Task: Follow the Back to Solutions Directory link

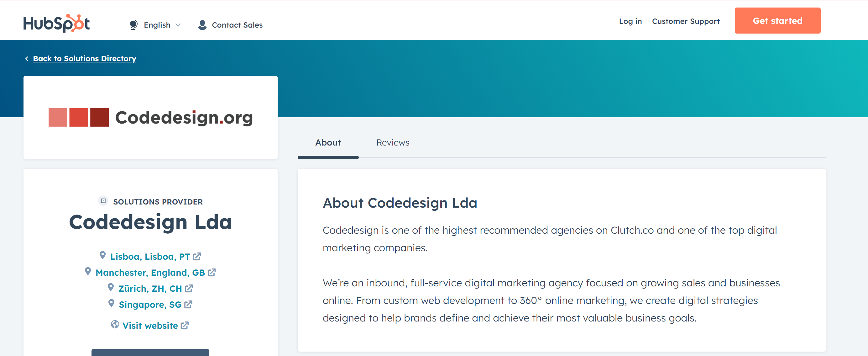Action: (85, 59)
